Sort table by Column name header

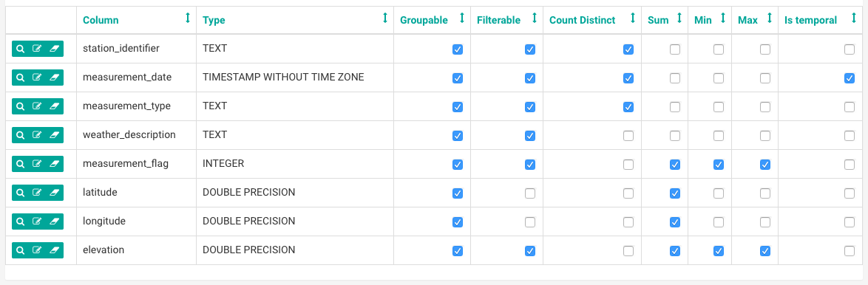click(101, 21)
